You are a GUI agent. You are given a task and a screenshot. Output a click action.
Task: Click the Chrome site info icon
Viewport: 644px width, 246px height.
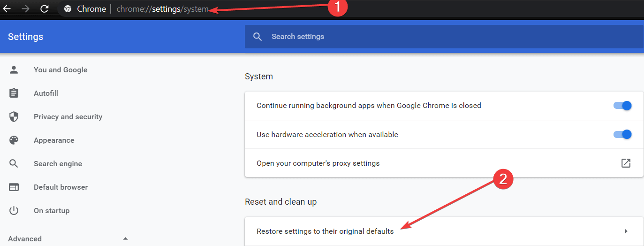click(x=68, y=9)
